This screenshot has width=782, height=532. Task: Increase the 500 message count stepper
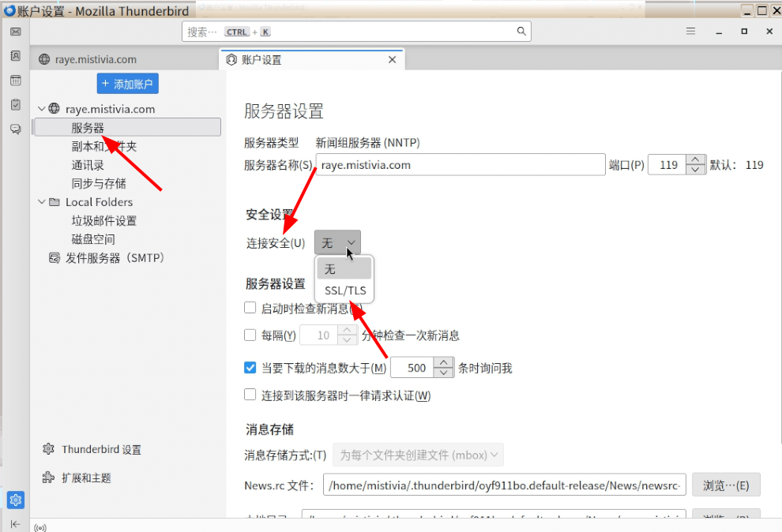(x=443, y=362)
